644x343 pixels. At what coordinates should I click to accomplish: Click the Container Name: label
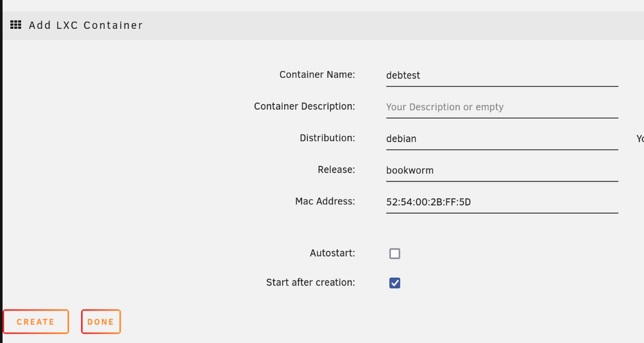[317, 75]
